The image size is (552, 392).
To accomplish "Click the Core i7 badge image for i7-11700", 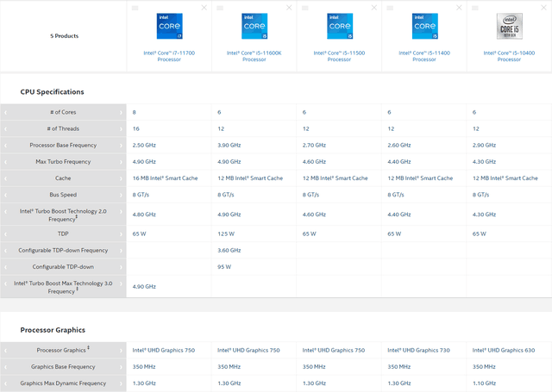I will tap(169, 26).
